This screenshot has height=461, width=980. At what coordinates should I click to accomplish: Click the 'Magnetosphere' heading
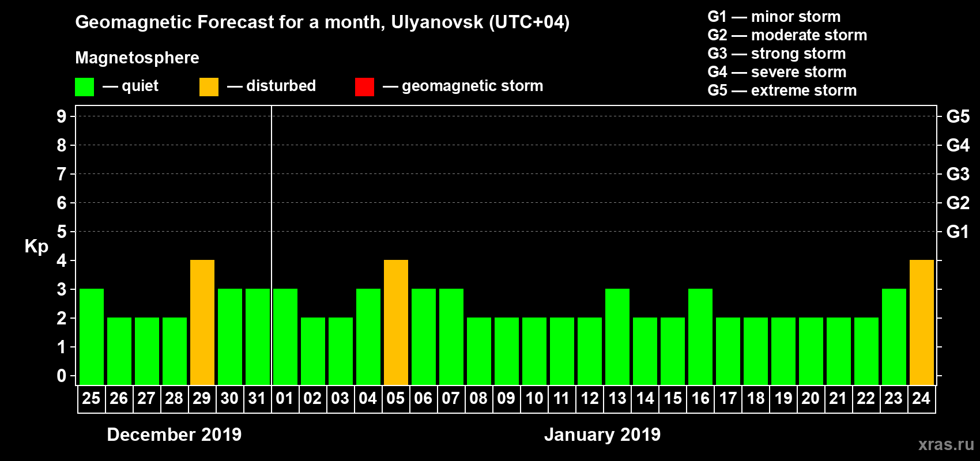click(x=137, y=58)
